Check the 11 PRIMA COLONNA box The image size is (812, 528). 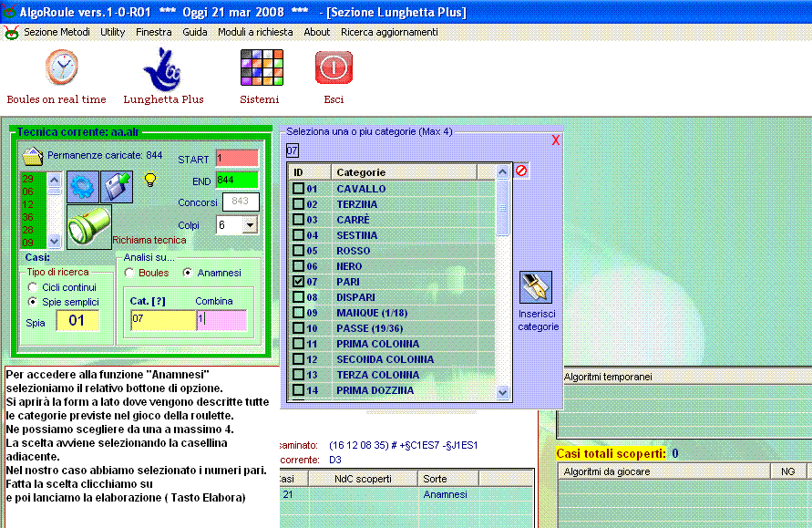coord(298,344)
